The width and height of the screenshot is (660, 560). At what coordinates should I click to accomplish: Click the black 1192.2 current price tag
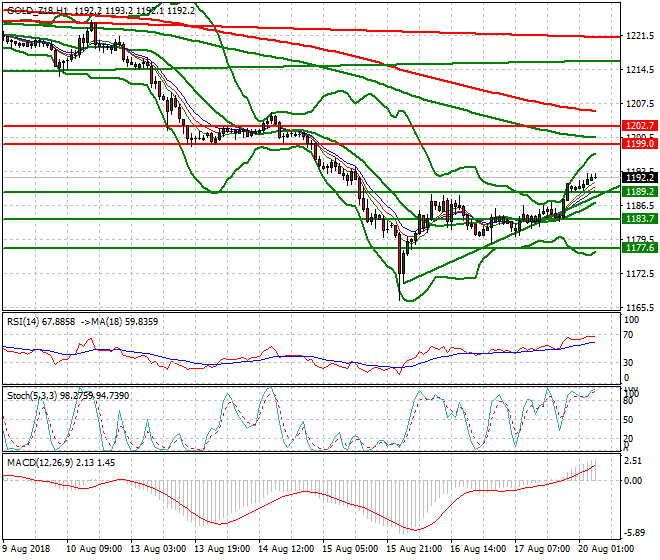638,177
